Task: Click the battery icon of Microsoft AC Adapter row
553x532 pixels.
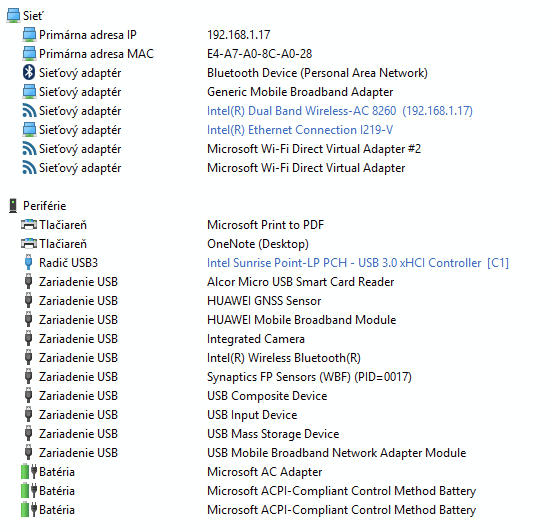Action: (29, 472)
